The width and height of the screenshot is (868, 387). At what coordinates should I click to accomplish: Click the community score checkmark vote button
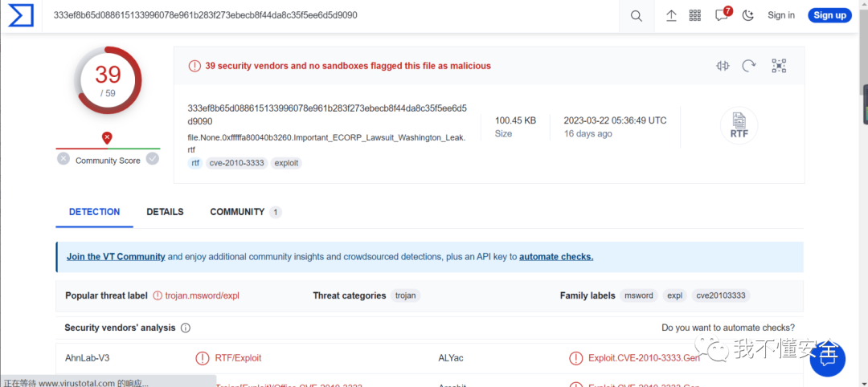pos(152,159)
